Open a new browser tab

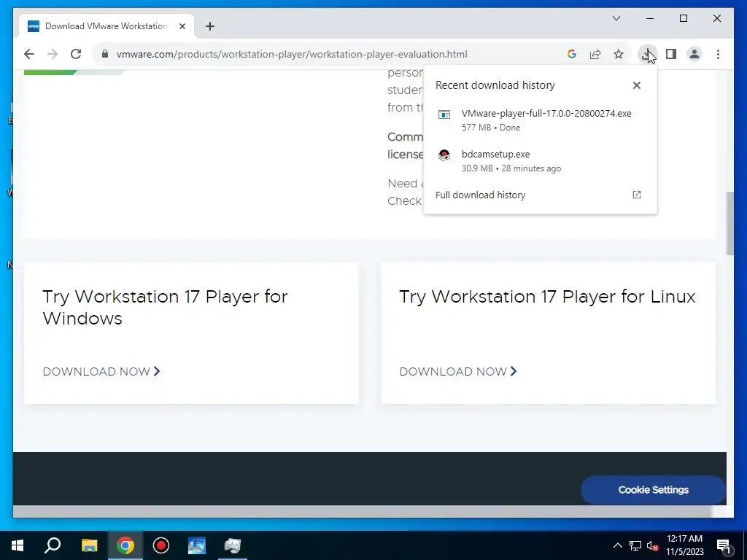click(x=210, y=26)
